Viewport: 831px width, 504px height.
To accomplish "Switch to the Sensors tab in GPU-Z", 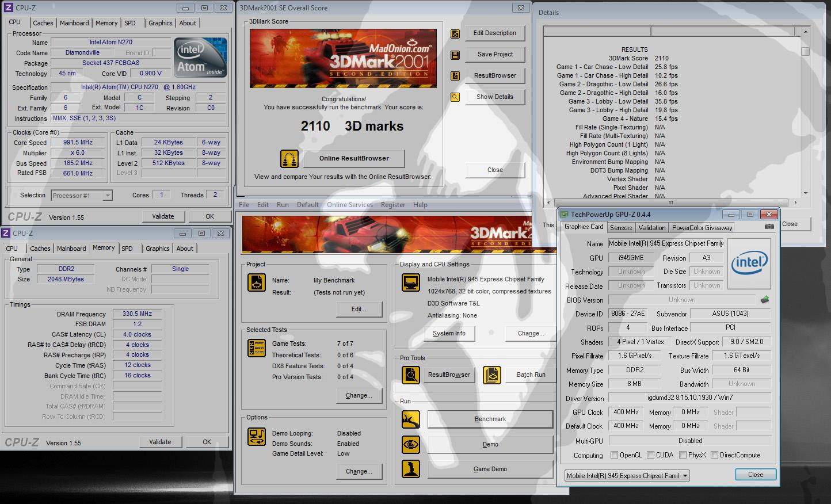I will tap(621, 227).
